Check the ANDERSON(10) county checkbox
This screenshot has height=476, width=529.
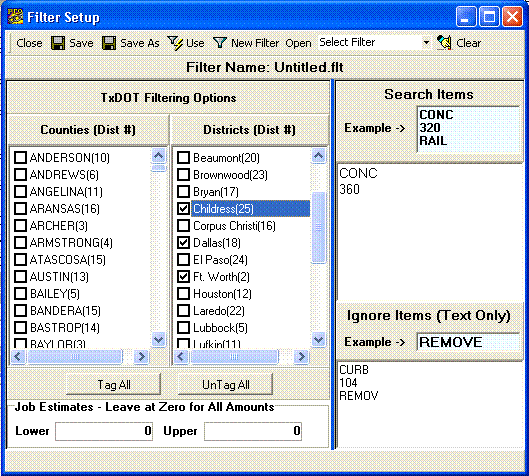[x=20, y=157]
